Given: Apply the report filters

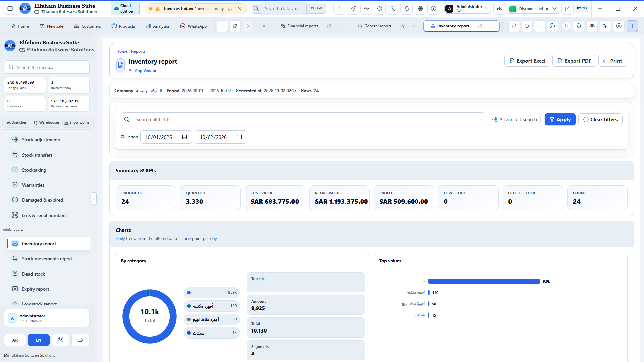Looking at the screenshot, I should click(x=560, y=120).
